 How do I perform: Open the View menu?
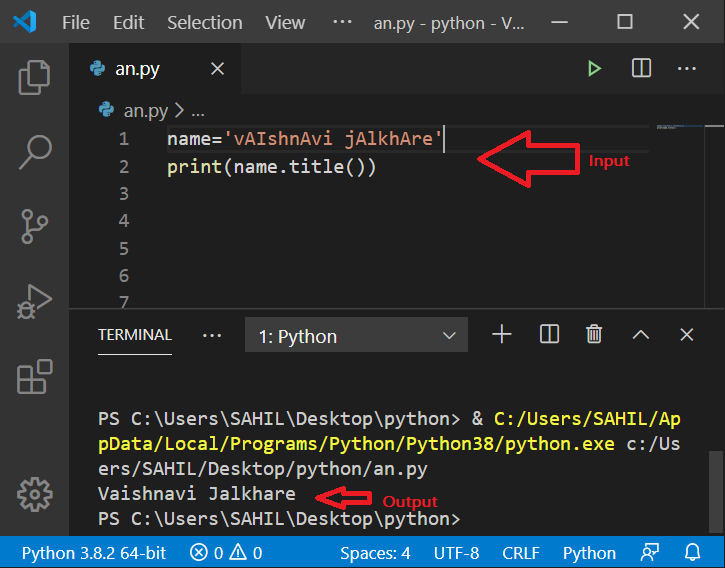(285, 22)
